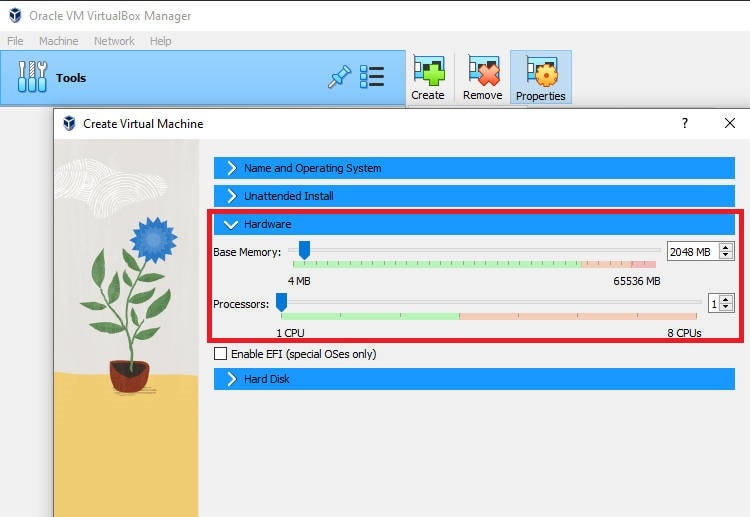Click the cube icon in Create Virtual Machine dialog
The image size is (750, 517).
click(69, 123)
